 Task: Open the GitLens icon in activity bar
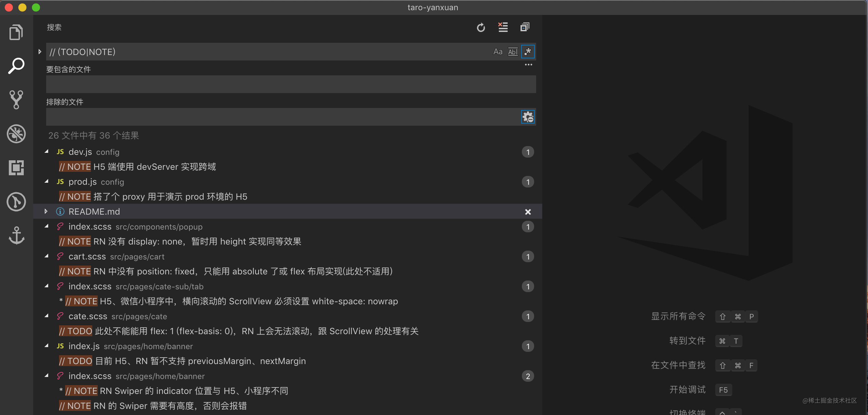(x=16, y=201)
